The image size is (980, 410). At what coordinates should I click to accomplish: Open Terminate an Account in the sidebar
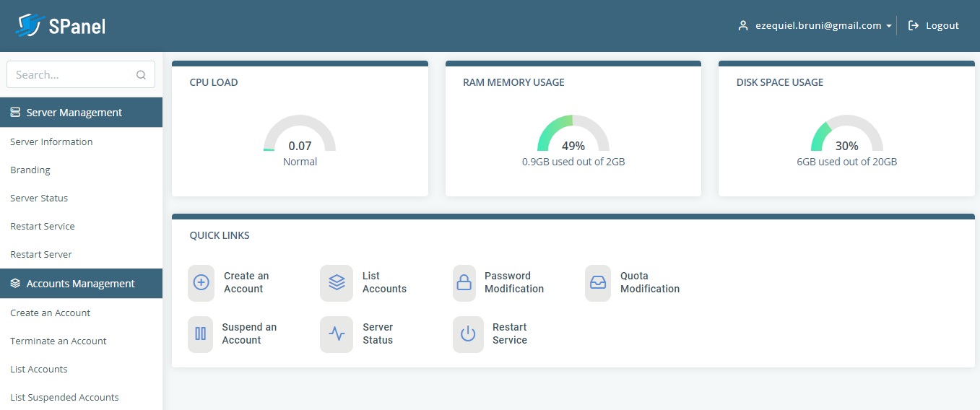[58, 341]
